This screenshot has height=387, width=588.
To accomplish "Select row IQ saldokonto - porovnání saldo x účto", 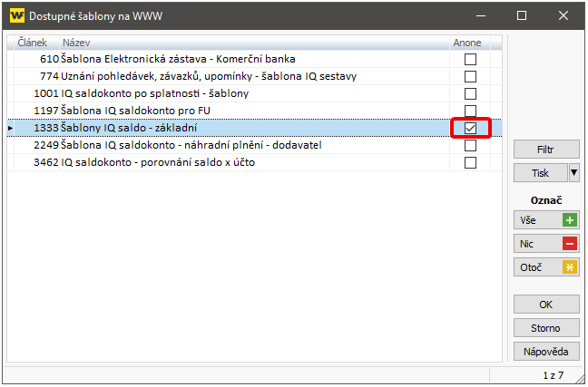I will 254,162.
